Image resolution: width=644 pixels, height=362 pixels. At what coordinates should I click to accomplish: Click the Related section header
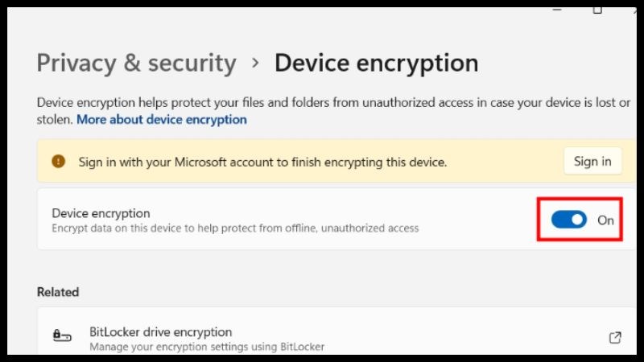click(58, 292)
